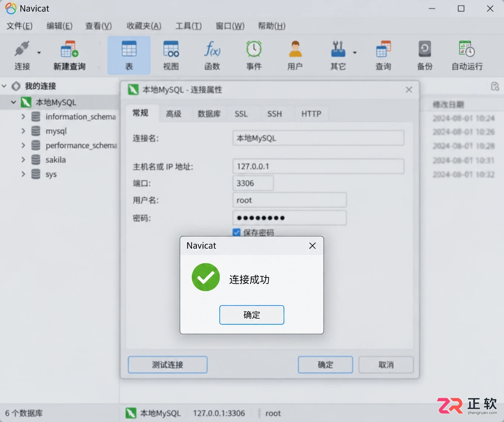Expand the information_schema database

(x=23, y=117)
